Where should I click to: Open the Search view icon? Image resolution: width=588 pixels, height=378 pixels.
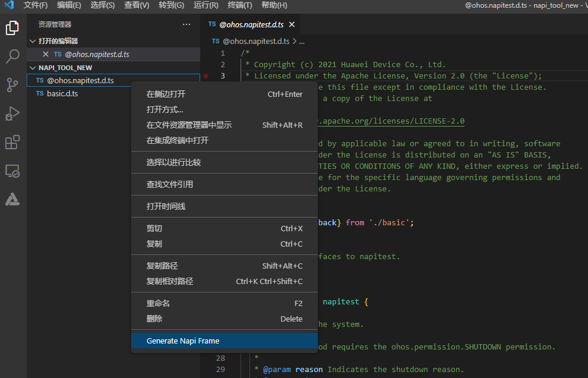(12, 56)
